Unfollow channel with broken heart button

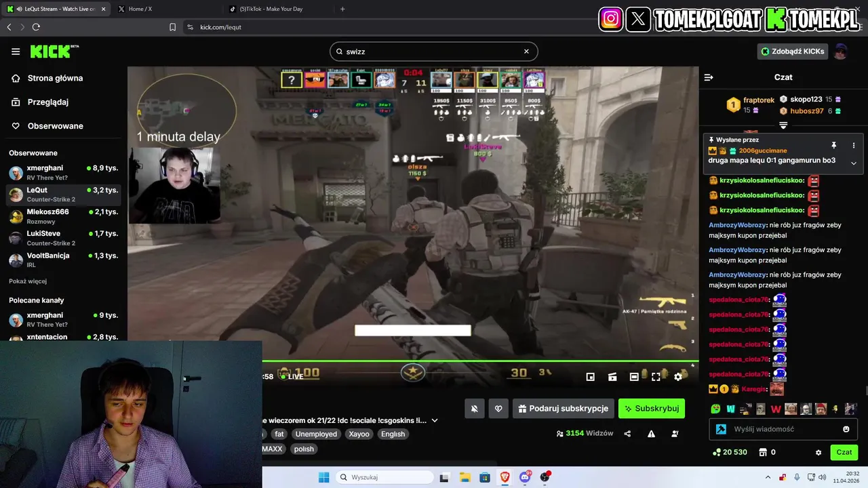click(498, 409)
